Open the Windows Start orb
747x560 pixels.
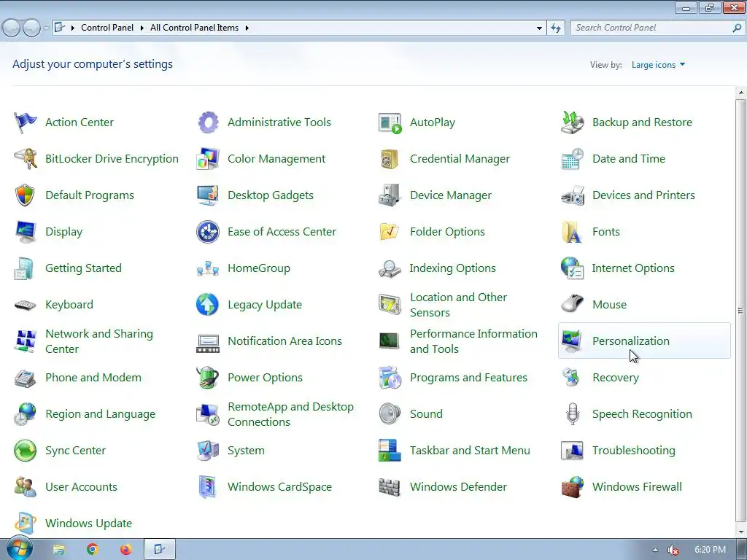(x=19, y=549)
